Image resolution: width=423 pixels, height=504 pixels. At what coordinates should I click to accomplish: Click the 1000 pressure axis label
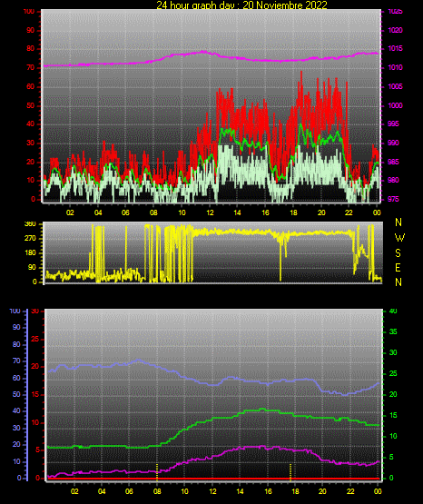pyautogui.click(x=395, y=105)
